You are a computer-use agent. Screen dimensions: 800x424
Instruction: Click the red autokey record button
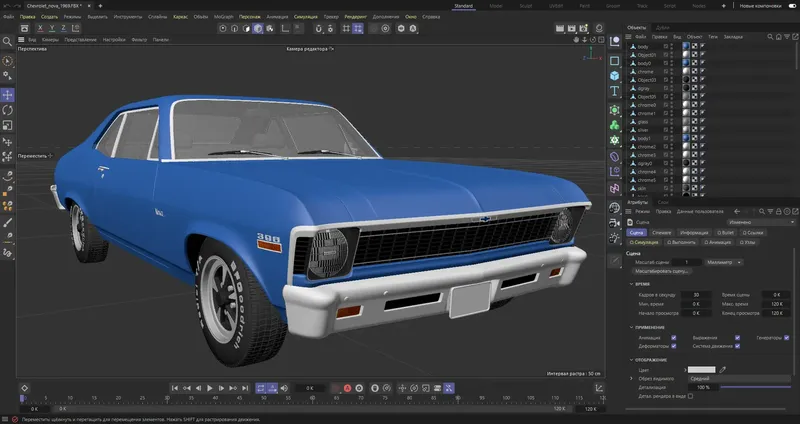pyautogui.click(x=347, y=388)
